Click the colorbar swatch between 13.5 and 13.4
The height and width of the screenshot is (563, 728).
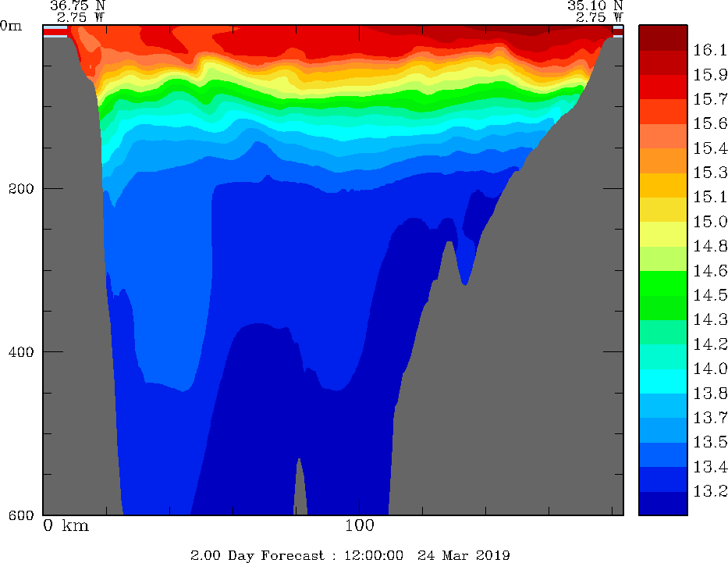click(662, 454)
